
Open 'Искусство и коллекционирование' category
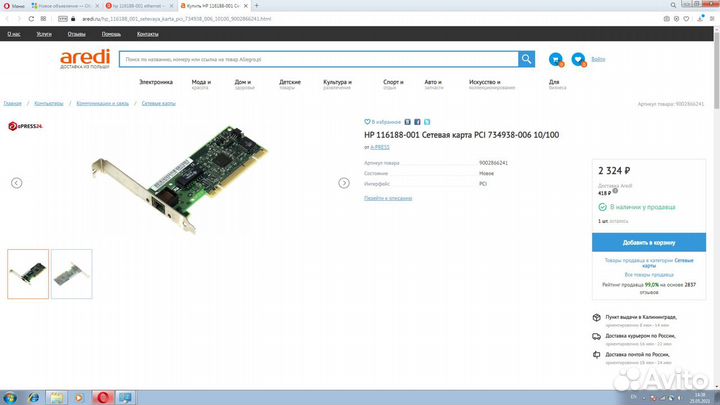pyautogui.click(x=492, y=84)
